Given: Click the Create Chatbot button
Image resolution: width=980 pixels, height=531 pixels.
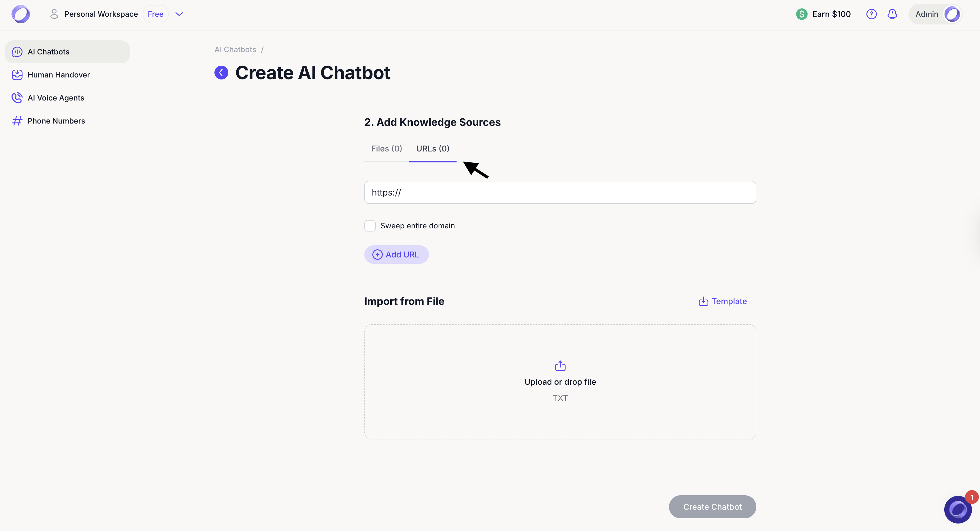Looking at the screenshot, I should click(712, 507).
